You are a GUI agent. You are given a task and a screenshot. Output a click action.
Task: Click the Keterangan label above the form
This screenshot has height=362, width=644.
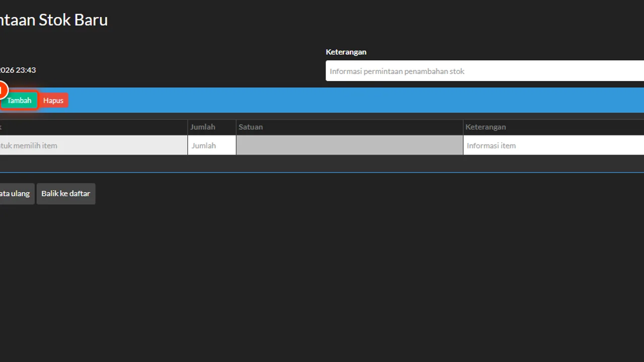click(x=346, y=52)
